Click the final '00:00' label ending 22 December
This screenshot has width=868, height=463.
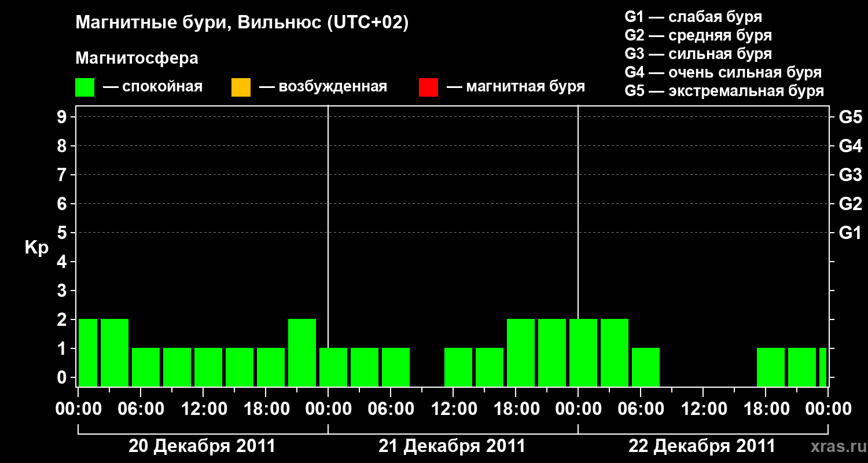pos(828,409)
